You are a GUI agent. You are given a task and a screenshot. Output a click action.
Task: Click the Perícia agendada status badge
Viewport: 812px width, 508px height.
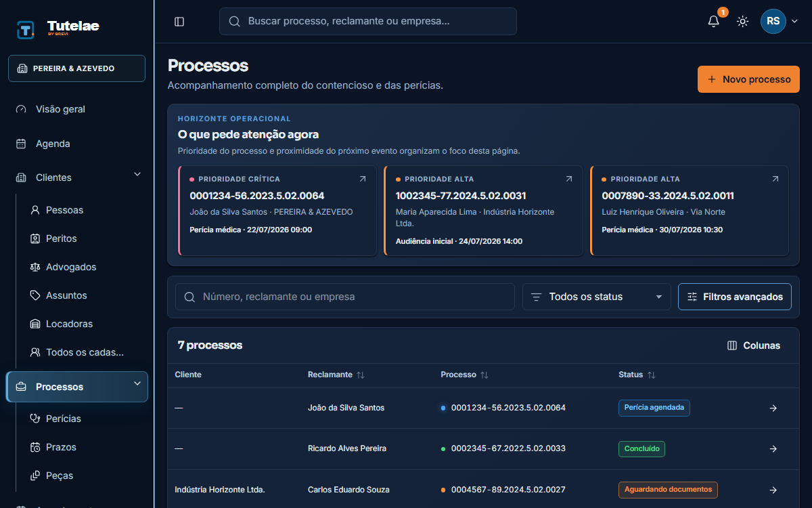coord(654,408)
